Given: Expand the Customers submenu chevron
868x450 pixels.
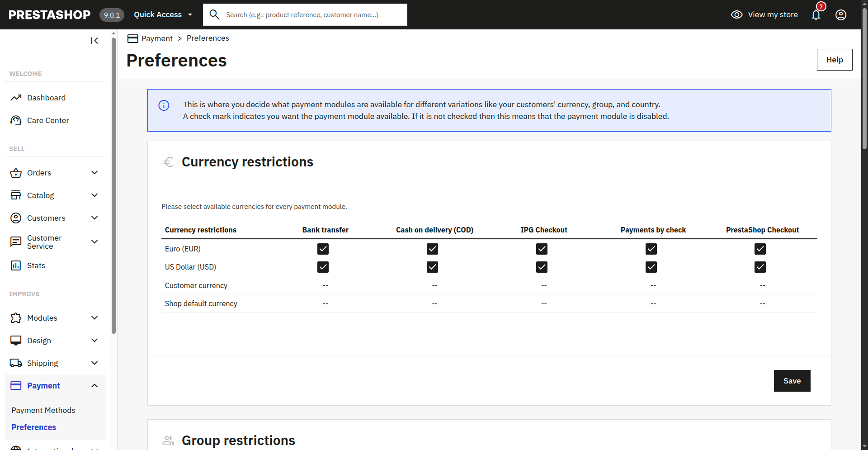Looking at the screenshot, I should point(94,218).
